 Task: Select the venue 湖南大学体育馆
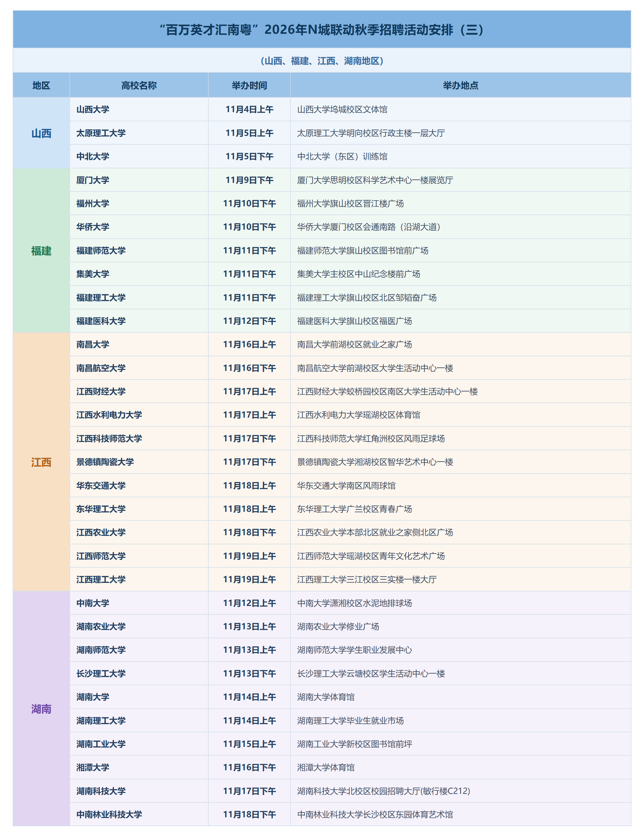pyautogui.click(x=326, y=697)
